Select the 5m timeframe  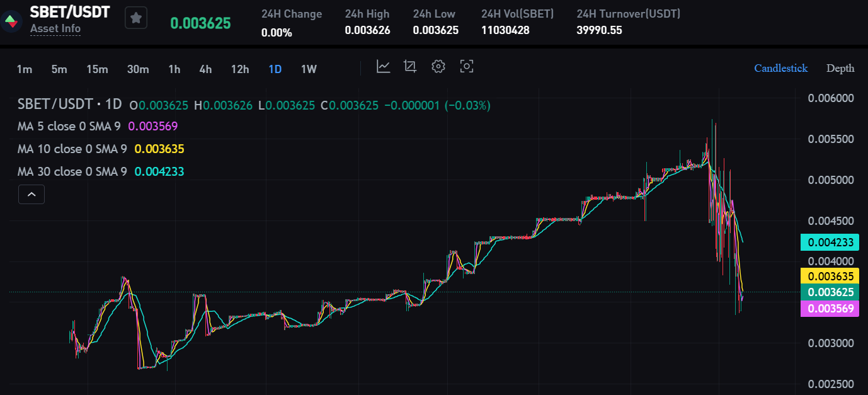(x=59, y=69)
